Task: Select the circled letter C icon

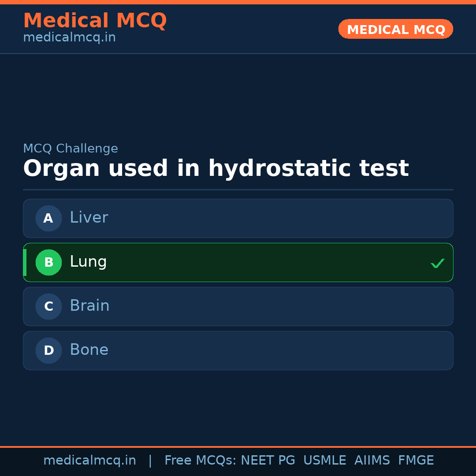Action: point(48,306)
